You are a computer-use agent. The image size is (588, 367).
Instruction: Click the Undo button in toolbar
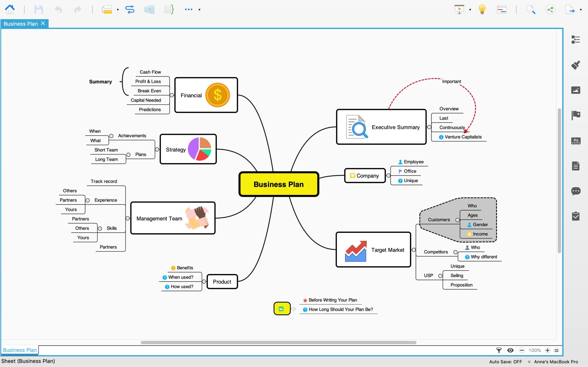coord(59,9)
